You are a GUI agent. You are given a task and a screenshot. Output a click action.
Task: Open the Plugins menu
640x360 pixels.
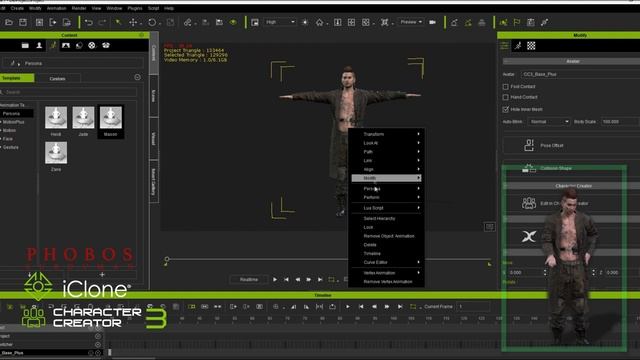[x=135, y=8]
